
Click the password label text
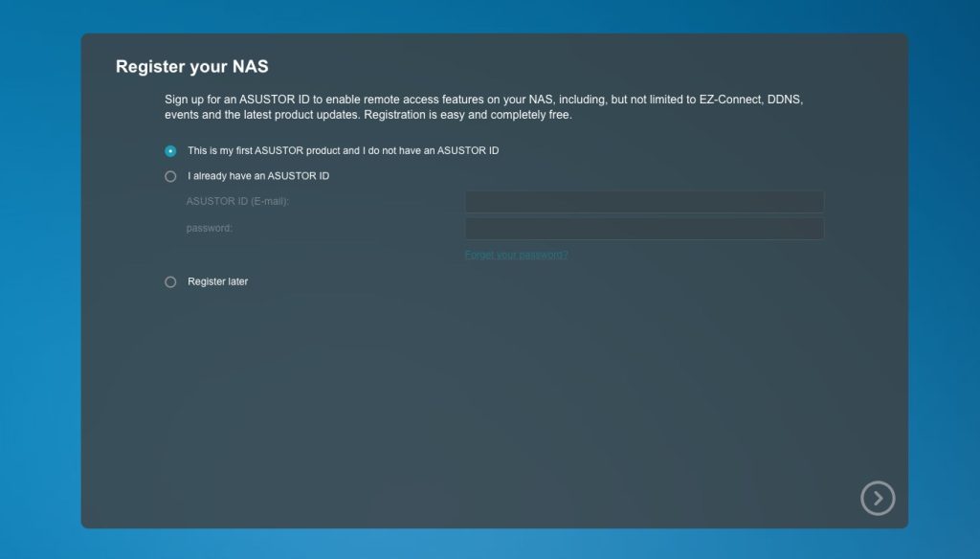point(210,228)
